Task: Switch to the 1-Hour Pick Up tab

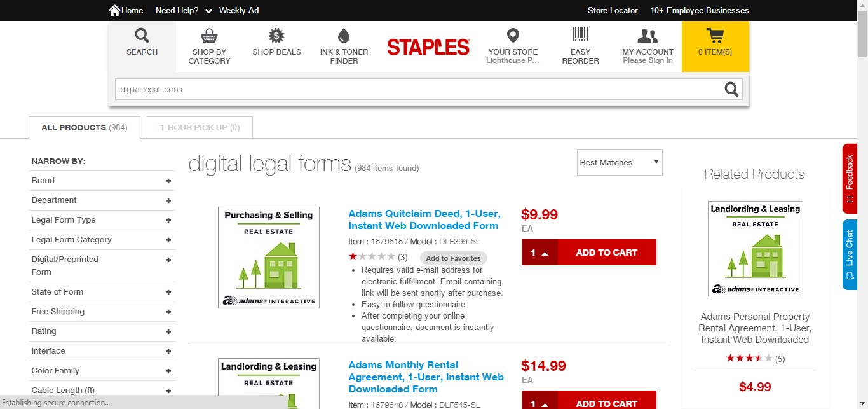Action: coord(200,127)
